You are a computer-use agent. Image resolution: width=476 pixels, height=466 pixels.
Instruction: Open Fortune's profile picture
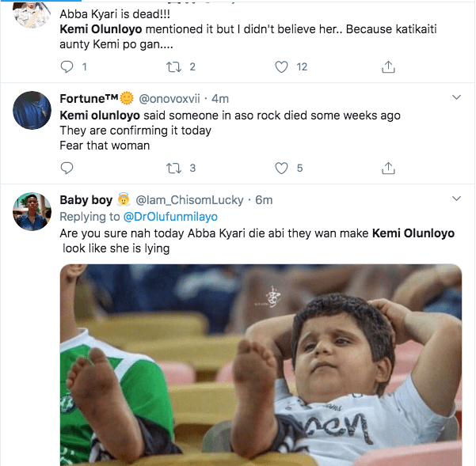[x=32, y=110]
